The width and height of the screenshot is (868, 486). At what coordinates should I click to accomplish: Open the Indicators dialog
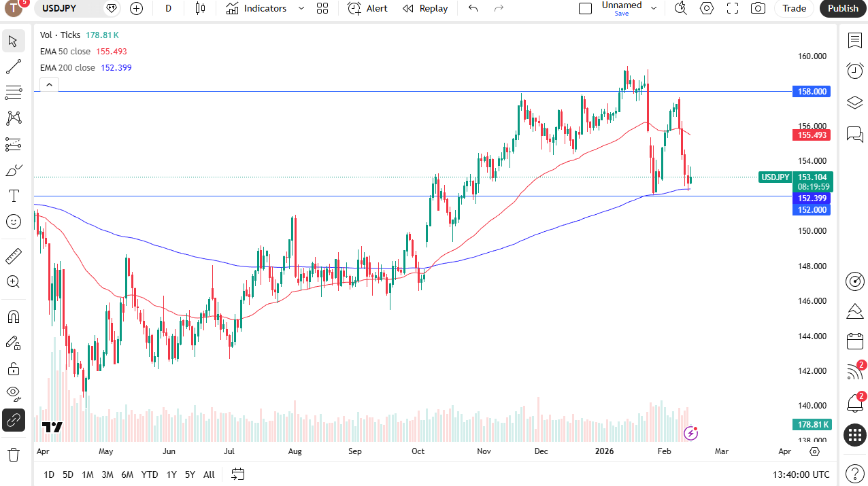(256, 8)
